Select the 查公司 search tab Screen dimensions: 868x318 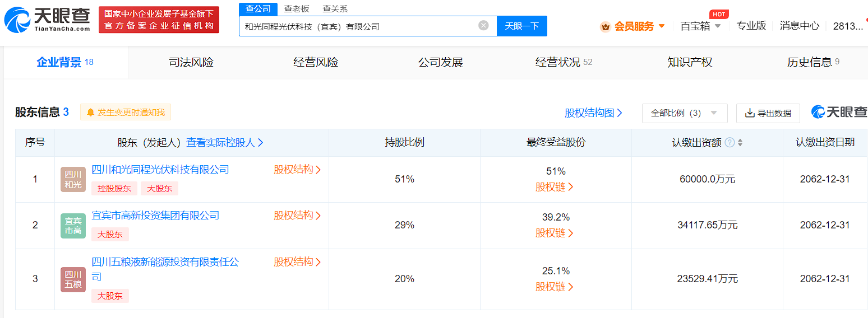pyautogui.click(x=258, y=9)
